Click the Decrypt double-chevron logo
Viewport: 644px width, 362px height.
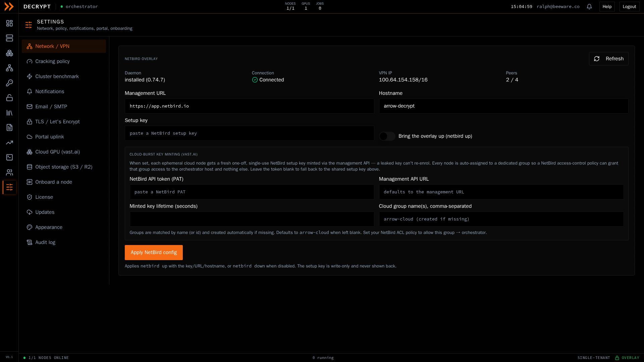(9, 6)
